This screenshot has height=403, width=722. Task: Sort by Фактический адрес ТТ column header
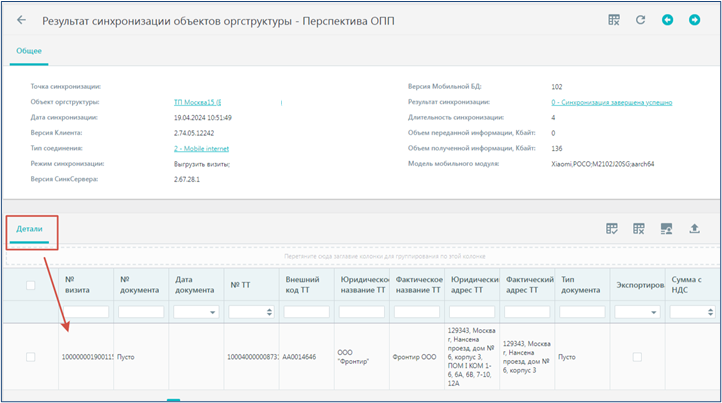coord(527,285)
